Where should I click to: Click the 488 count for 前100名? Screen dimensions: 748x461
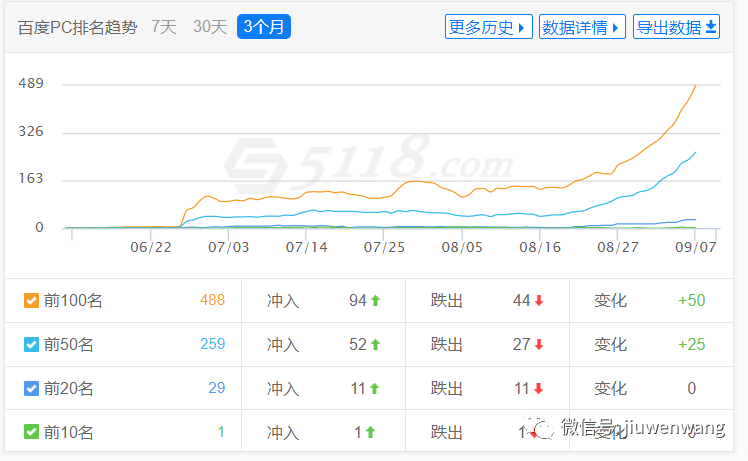pos(212,300)
